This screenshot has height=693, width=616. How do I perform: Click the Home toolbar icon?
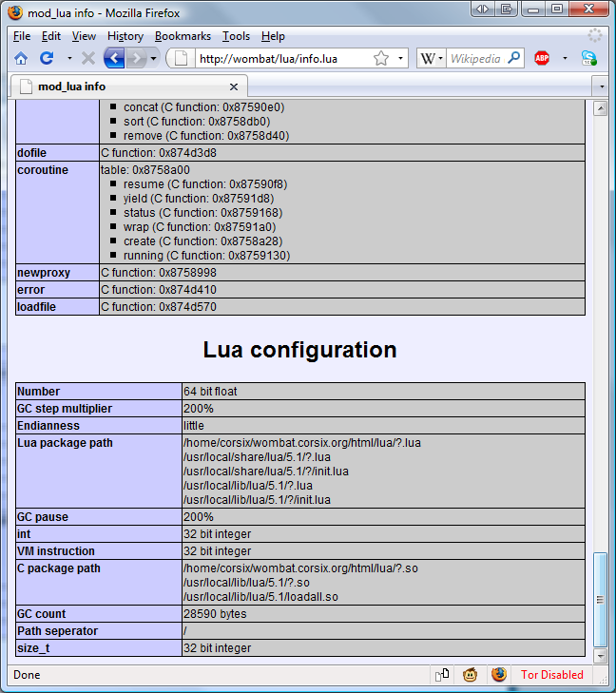tap(21, 58)
